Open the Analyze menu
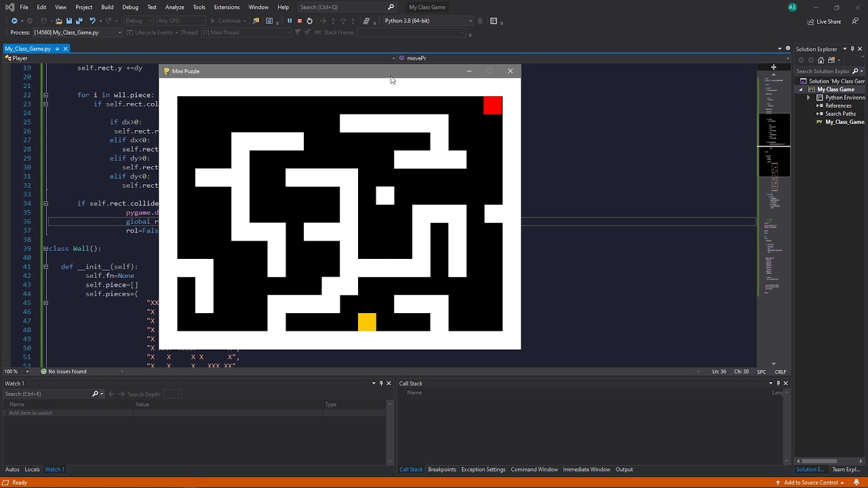Viewport: 868px width, 488px height. [174, 7]
